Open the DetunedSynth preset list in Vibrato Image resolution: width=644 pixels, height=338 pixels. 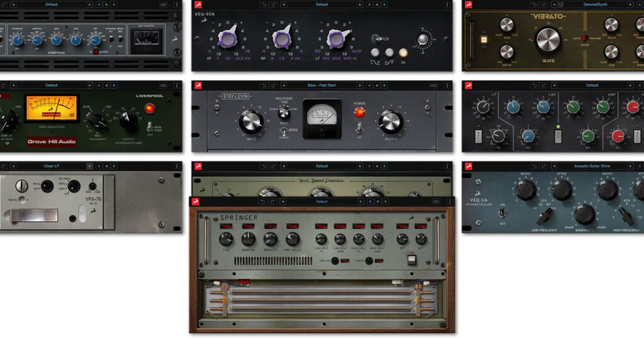[x=595, y=4]
